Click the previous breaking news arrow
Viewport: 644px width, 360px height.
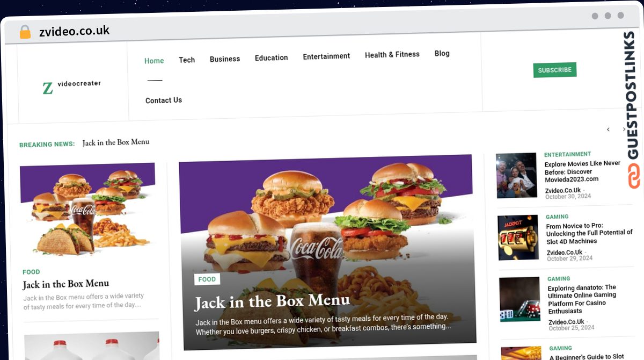coord(608,129)
